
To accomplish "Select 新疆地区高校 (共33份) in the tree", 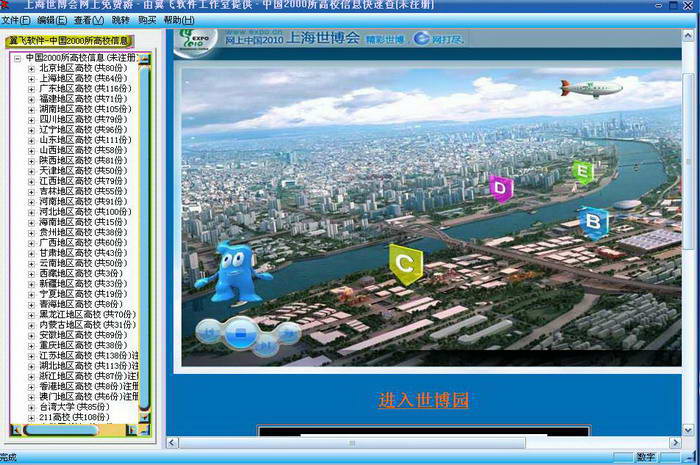I will coord(83,283).
